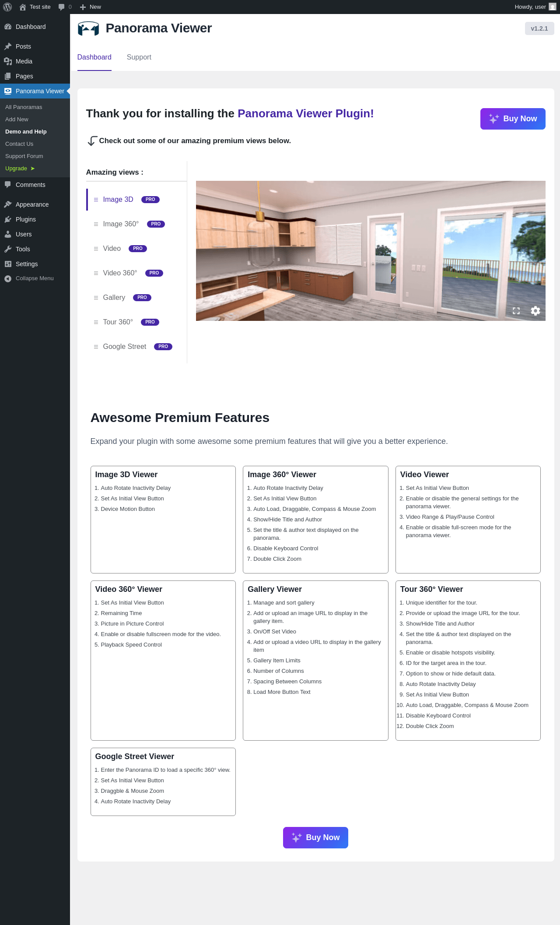
Task: Click the bottom Buy Now button
Action: coord(315,837)
